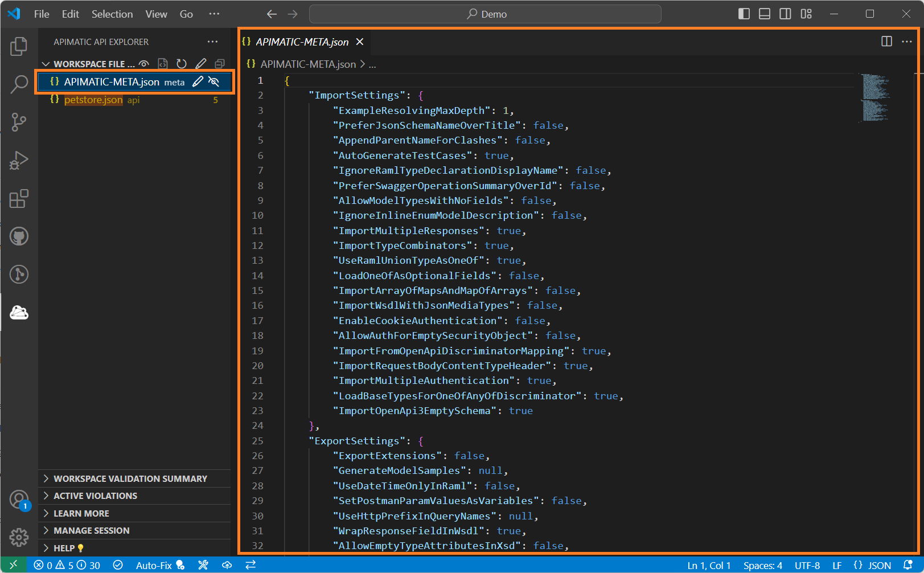Split the editor right
The height and width of the screenshot is (573, 924).
coord(886,42)
